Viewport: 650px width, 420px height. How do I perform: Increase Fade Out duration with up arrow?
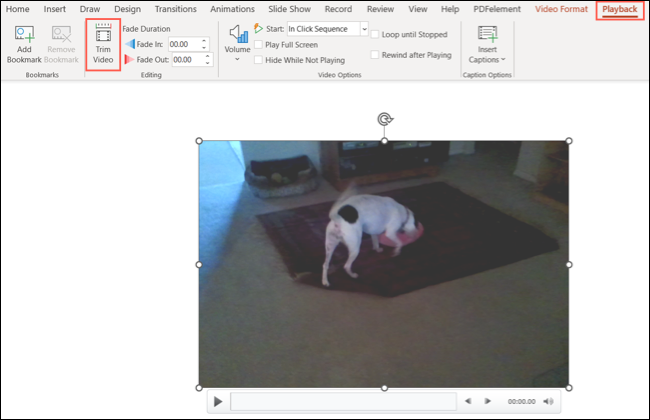207,56
